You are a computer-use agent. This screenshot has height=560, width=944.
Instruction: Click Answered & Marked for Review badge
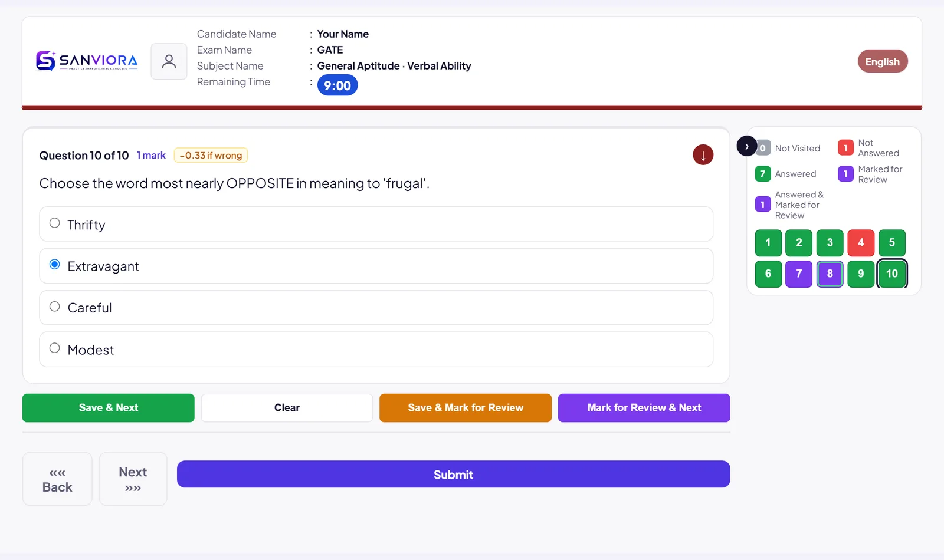763,205
